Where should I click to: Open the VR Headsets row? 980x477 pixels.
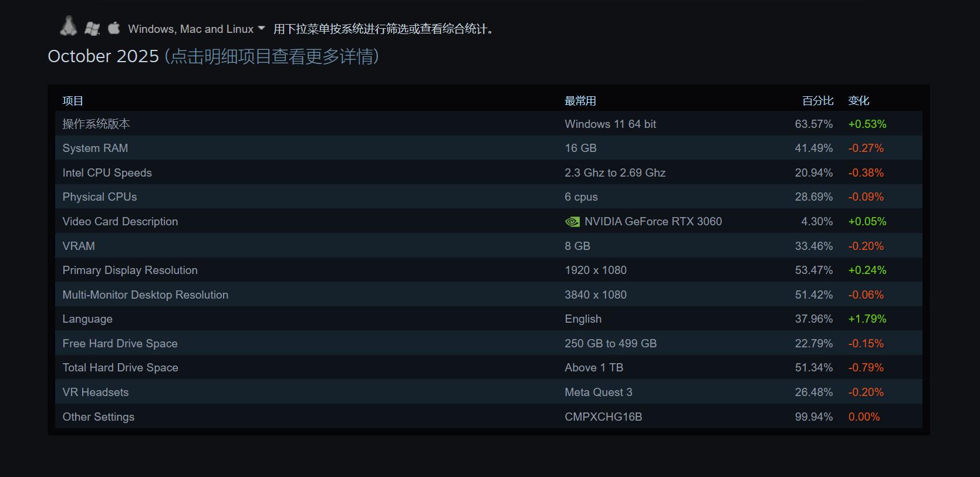[96, 393]
